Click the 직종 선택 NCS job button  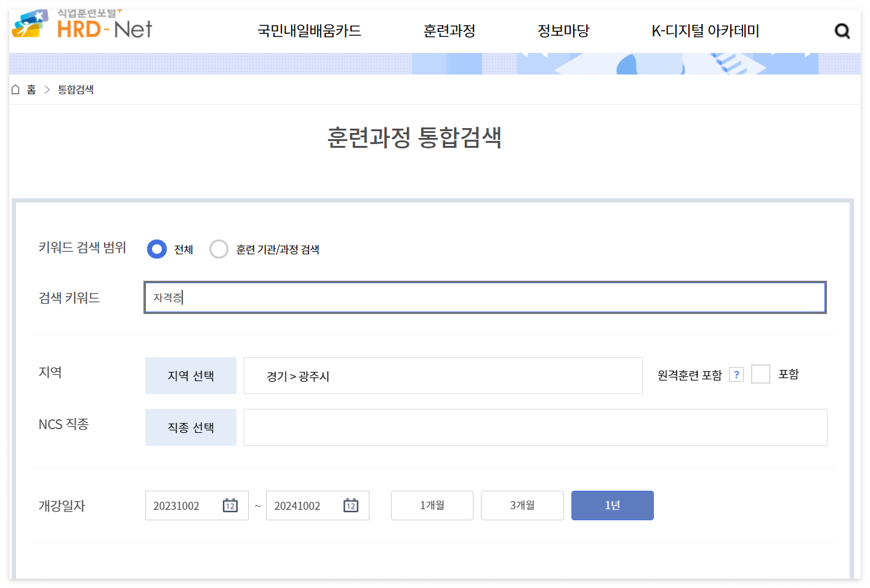[x=190, y=427]
